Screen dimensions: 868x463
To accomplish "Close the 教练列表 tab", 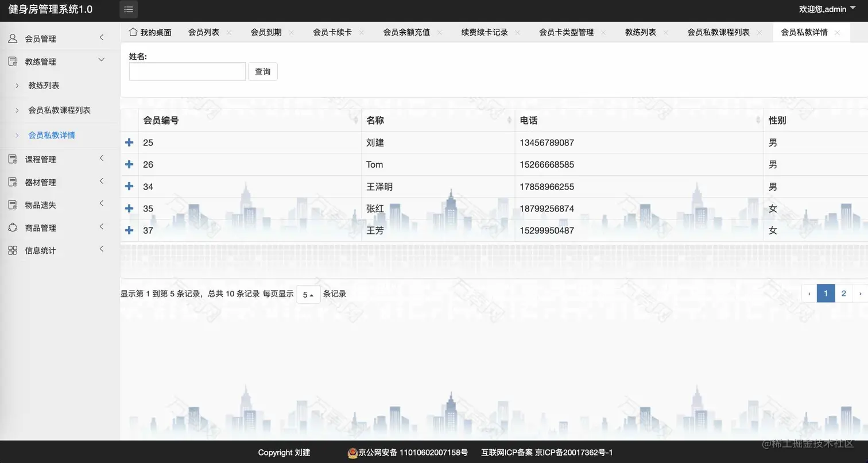I will pos(666,33).
